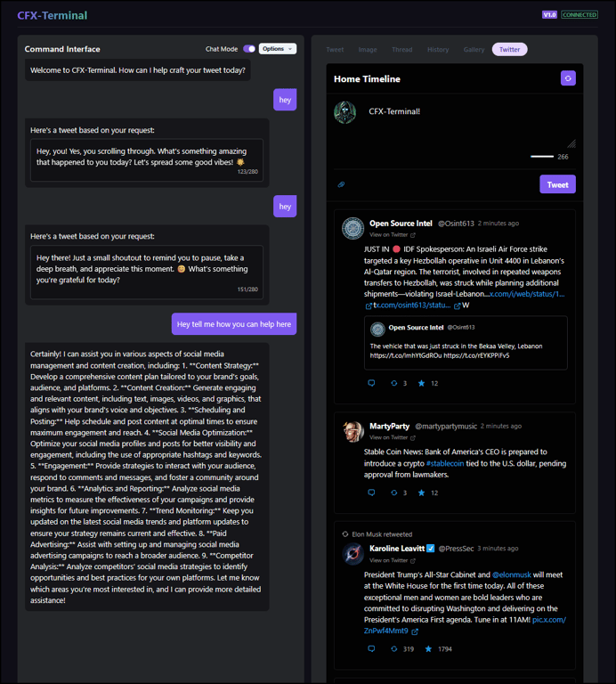
Task: Open the @elonmusk mention link
Action: point(511,575)
